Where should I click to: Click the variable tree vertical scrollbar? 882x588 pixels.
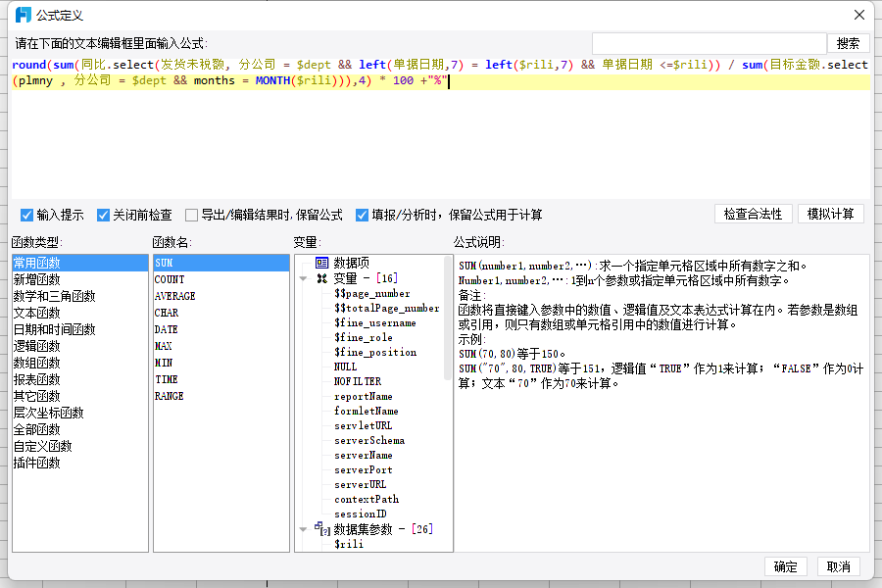448,318
